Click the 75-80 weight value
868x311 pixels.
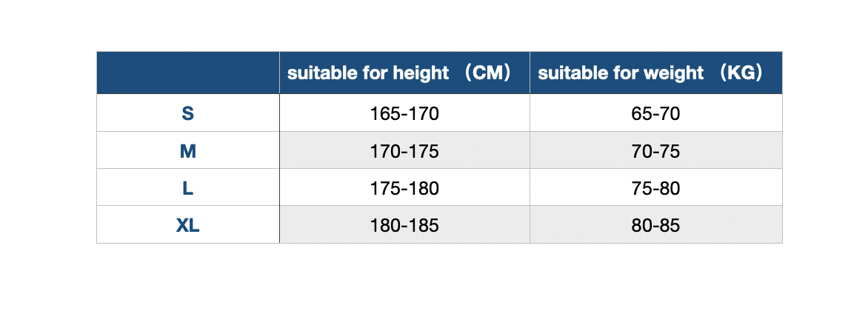tap(655, 189)
